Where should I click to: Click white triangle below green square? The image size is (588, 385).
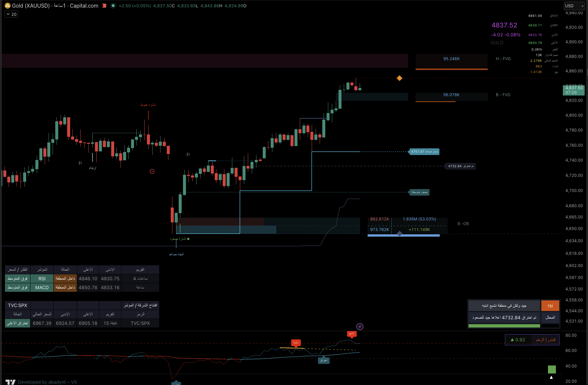click(551, 377)
